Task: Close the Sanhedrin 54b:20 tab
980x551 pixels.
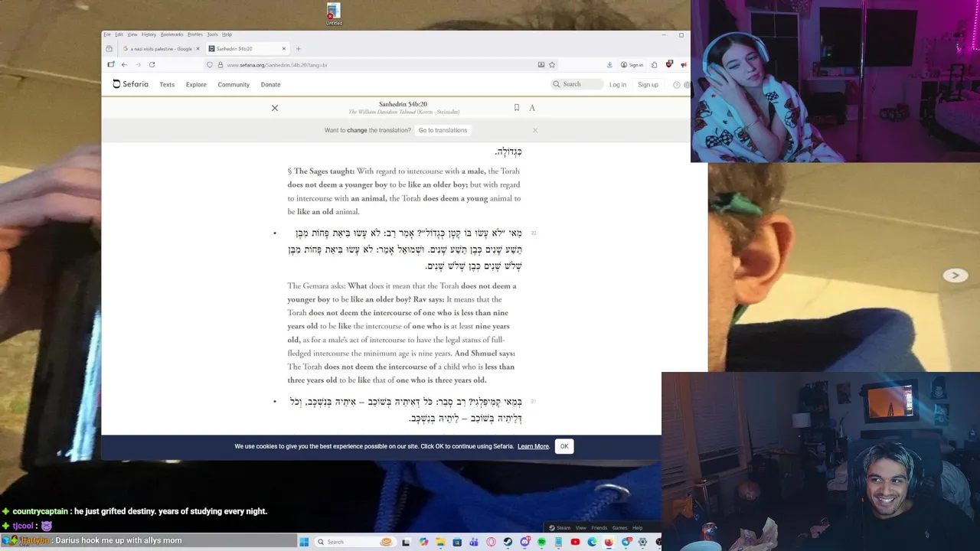Action: pyautogui.click(x=284, y=49)
